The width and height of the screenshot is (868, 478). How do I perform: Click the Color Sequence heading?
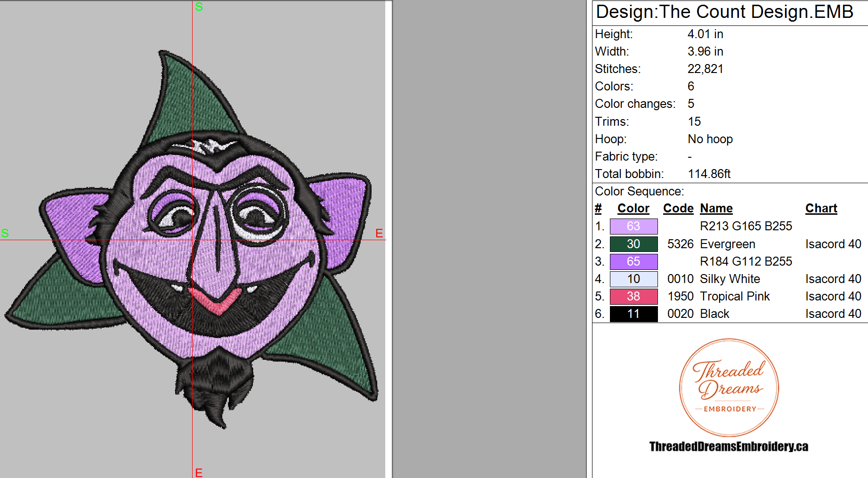[640, 191]
